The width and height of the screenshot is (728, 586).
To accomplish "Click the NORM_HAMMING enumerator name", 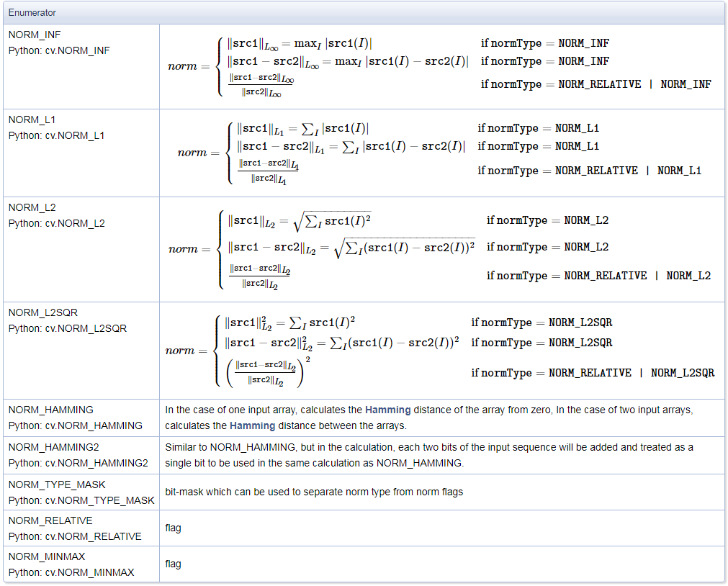I will coord(50,410).
